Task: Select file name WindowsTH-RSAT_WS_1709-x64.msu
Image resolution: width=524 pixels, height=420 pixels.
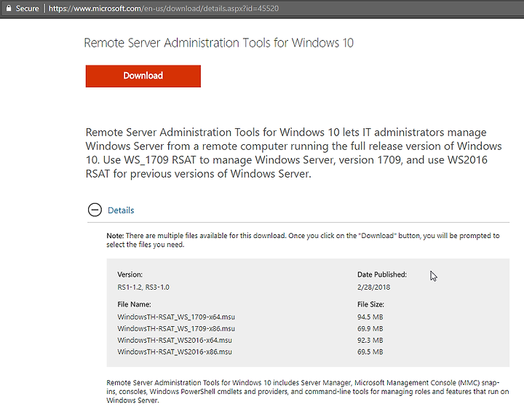Action: coord(176,317)
